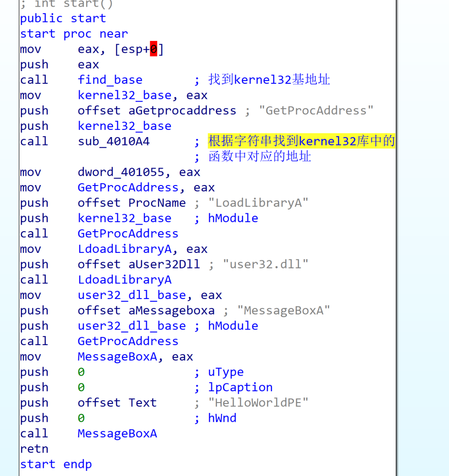Select the 'start proc near' line
This screenshot has height=476, width=449.
tap(74, 34)
